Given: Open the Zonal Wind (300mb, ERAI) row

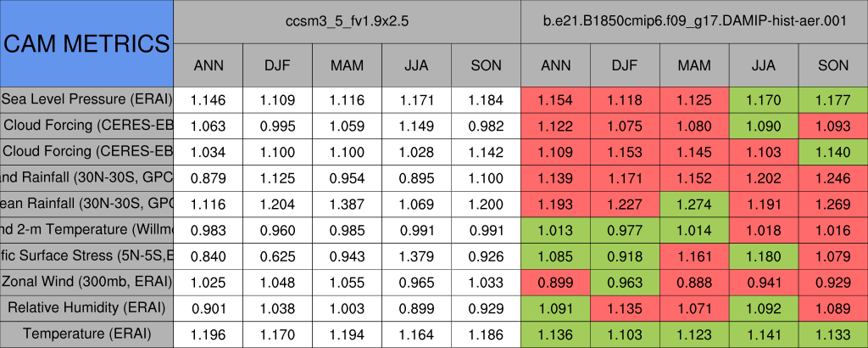Looking at the screenshot, I should pyautogui.click(x=86, y=282).
